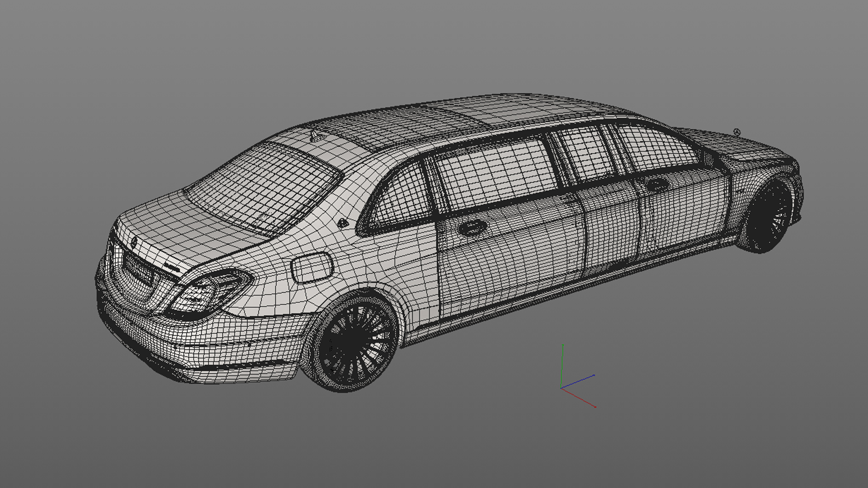Select the rear license plate
The image size is (868, 488).
[x=138, y=270]
